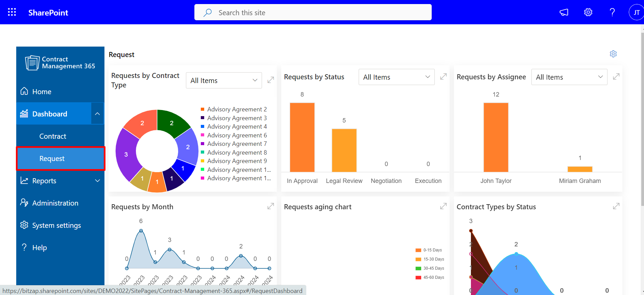This screenshot has height=295, width=644.
Task: Open the SharePoint app launcher grid
Action: pos(12,12)
